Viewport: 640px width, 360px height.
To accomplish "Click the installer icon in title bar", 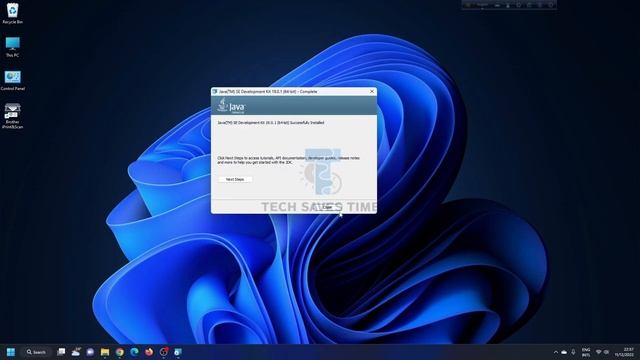I will 215,91.
